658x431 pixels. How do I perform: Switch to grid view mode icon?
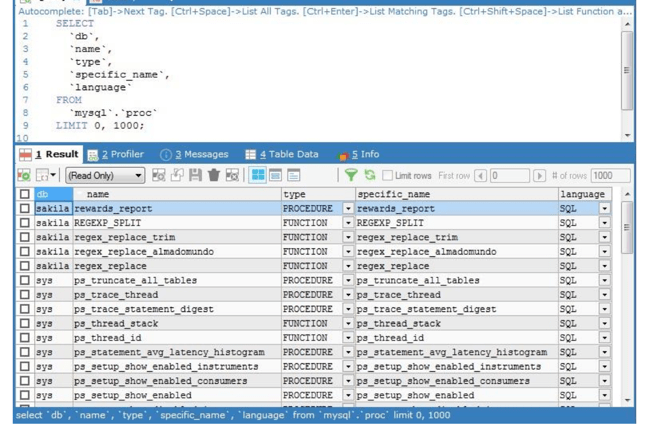point(258,175)
